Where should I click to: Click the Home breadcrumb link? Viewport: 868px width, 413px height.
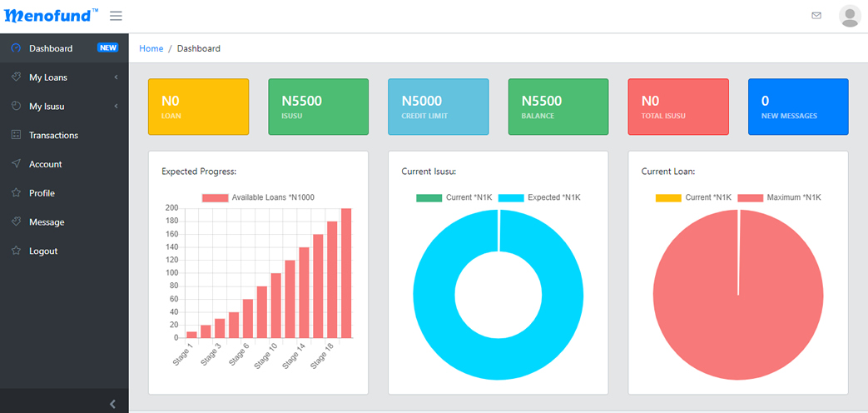pyautogui.click(x=151, y=48)
